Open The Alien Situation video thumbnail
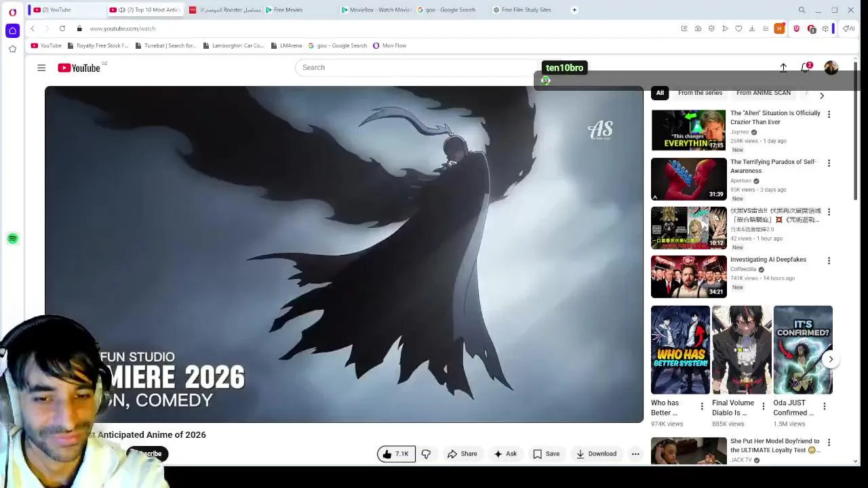Viewport: 868px width, 488px height. [688, 130]
